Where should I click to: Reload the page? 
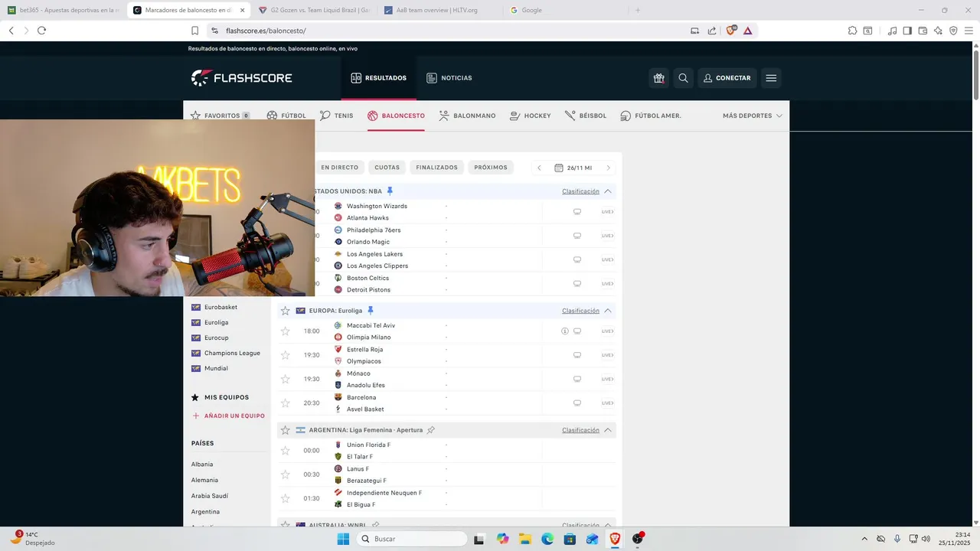[41, 31]
